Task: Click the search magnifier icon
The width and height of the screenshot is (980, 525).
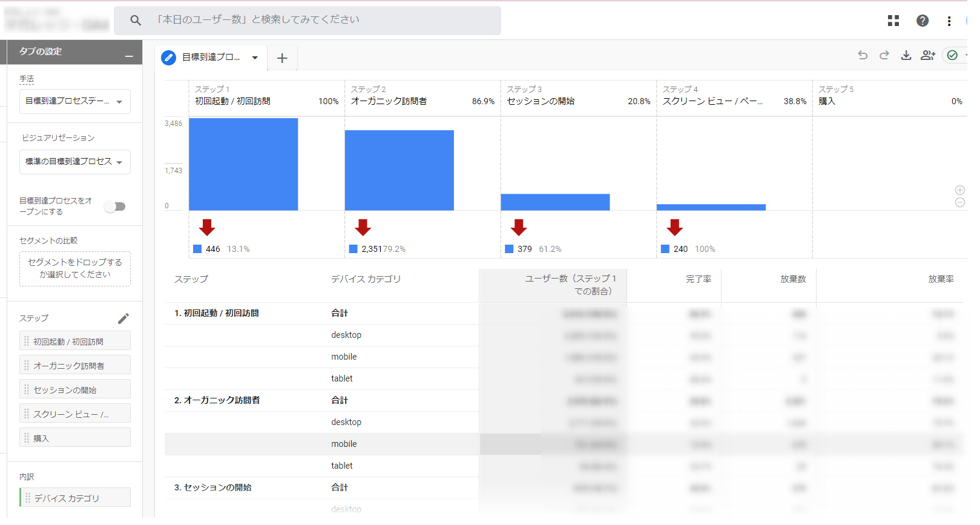Action: pos(136,21)
